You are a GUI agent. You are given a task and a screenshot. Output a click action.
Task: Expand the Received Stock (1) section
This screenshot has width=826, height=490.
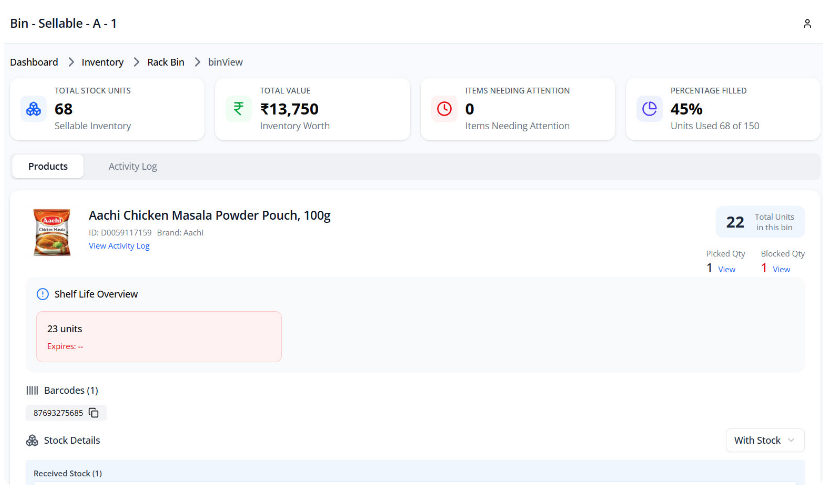coord(68,473)
